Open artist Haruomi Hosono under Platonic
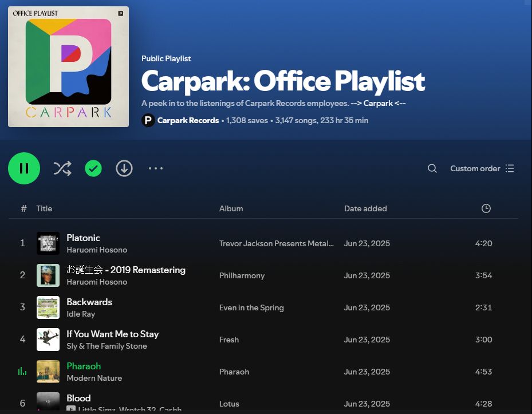 tap(97, 250)
